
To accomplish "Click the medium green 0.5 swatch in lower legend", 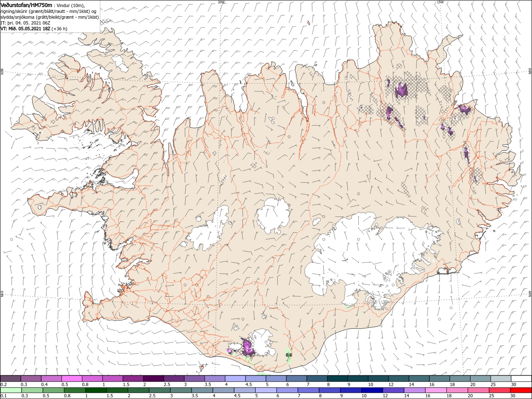I will click(53, 390).
